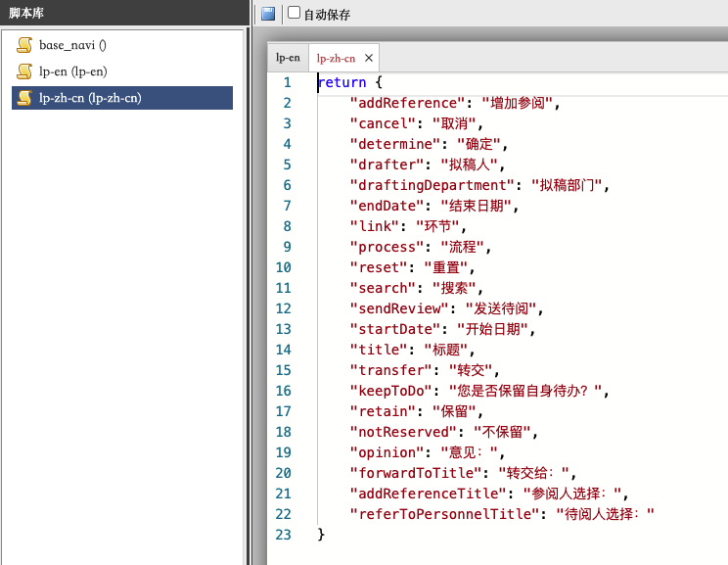
Task: Click the "addReferenceTitle" key text
Action: 428,494
